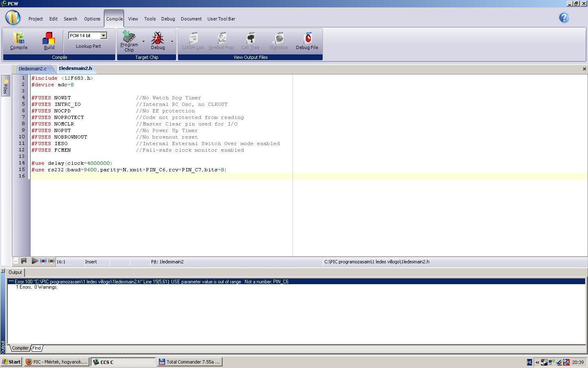Open the Document menu
Screen dimensions: 588x368
(191, 19)
